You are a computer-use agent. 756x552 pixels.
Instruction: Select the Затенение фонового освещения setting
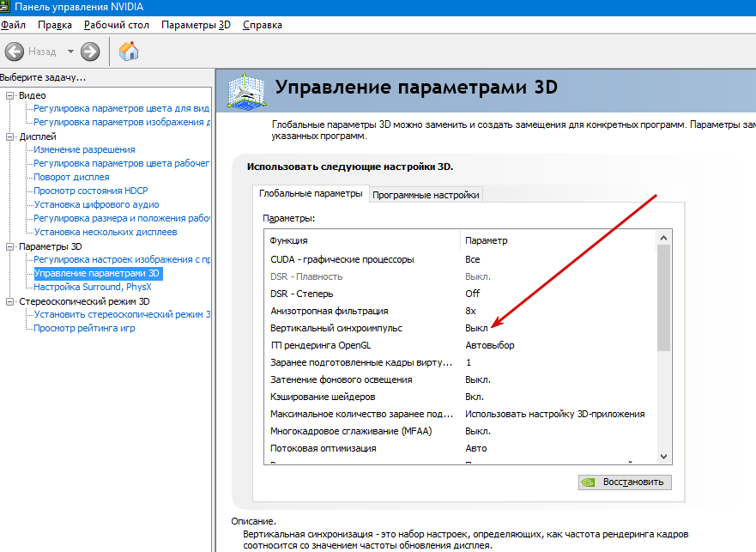tap(460, 379)
